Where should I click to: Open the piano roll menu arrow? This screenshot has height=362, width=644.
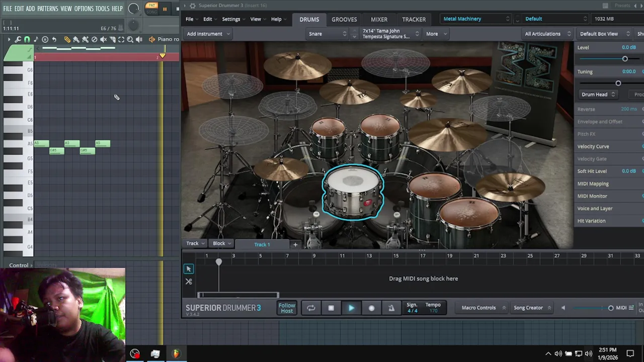(9, 39)
